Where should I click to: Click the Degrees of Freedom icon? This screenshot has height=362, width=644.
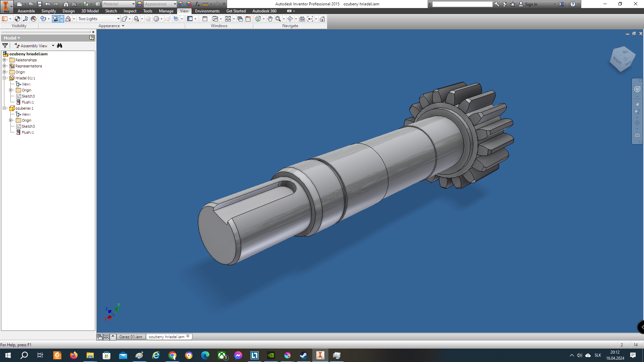coord(25,19)
